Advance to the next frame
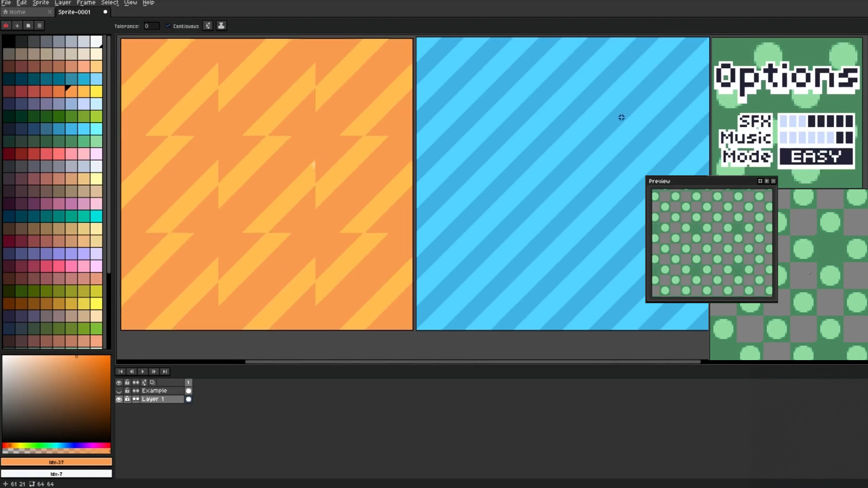This screenshot has height=488, width=868. pos(154,371)
